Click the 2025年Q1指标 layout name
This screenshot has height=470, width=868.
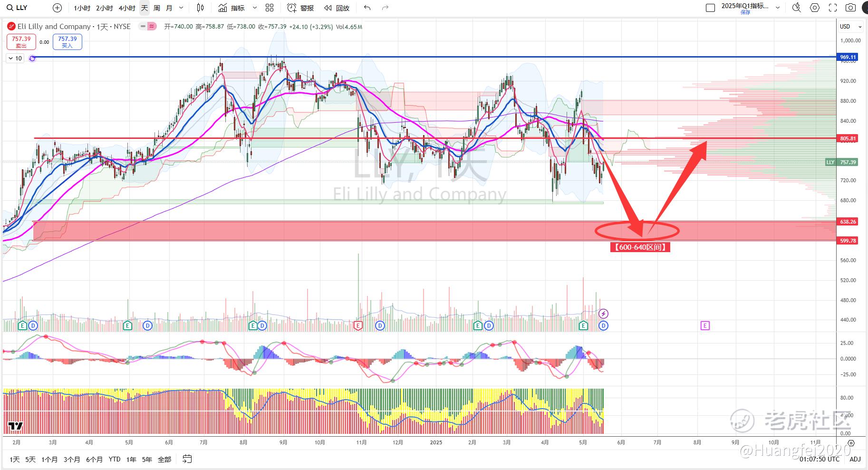tap(745, 6)
